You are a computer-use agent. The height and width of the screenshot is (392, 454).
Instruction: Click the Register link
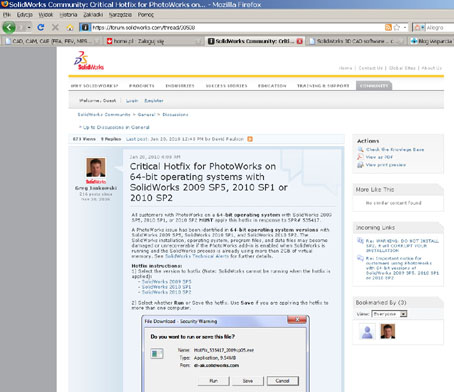coord(154,101)
